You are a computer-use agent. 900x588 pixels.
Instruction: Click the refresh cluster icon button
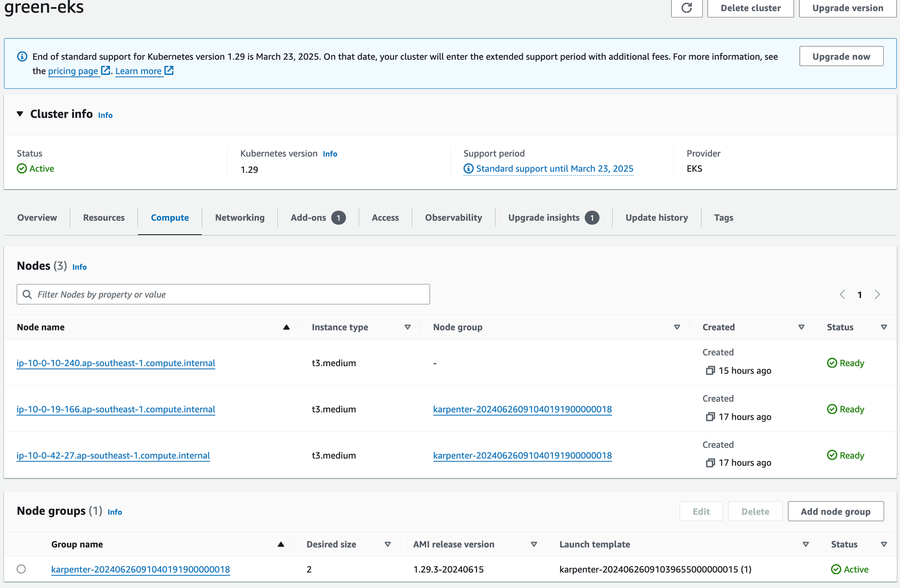(686, 8)
